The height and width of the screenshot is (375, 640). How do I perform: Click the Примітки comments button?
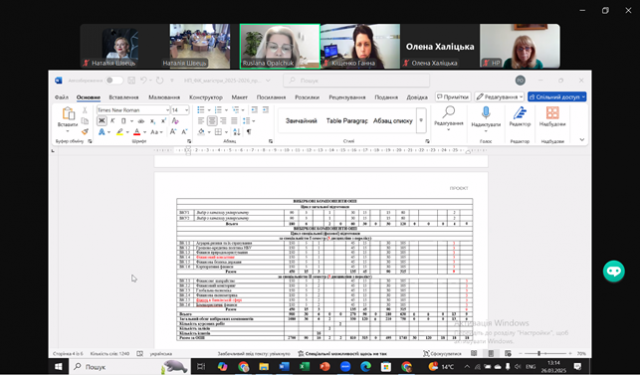(453, 97)
